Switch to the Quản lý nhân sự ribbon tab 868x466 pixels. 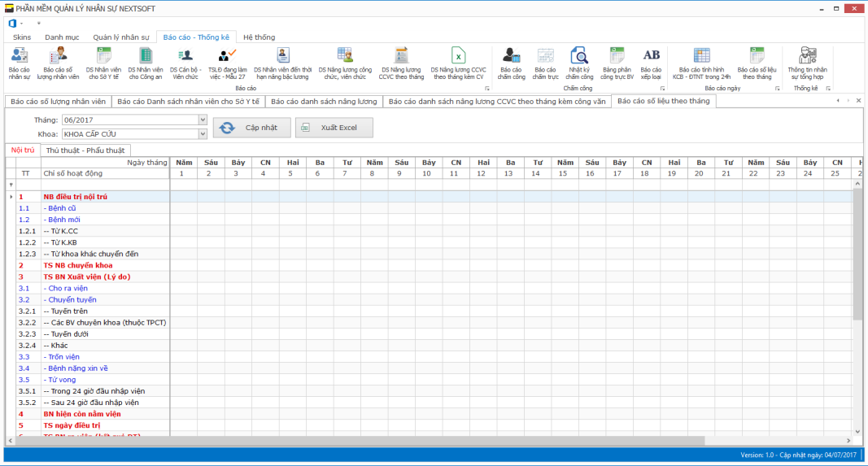point(121,37)
